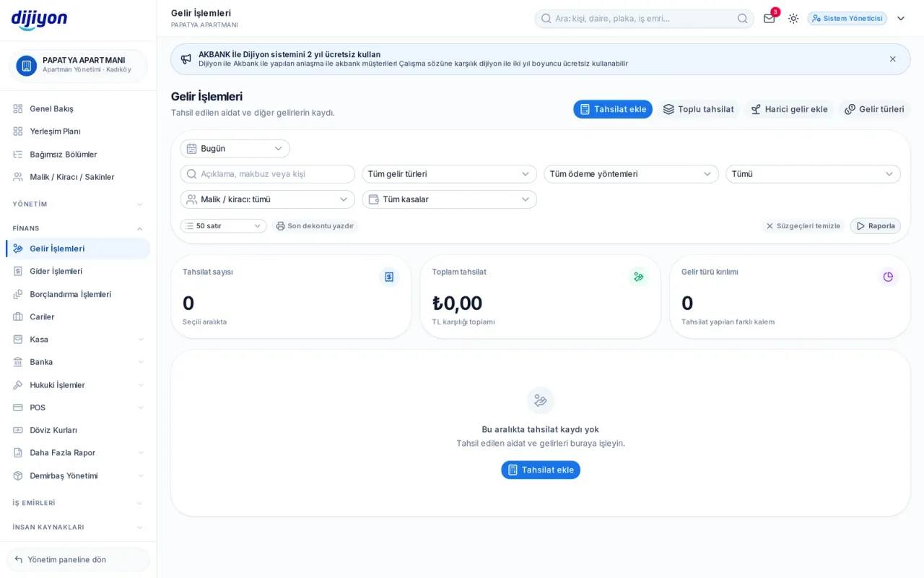Screen dimensions: 924x578
Task: Open Gider İşlemleri page
Action: [78, 272]
